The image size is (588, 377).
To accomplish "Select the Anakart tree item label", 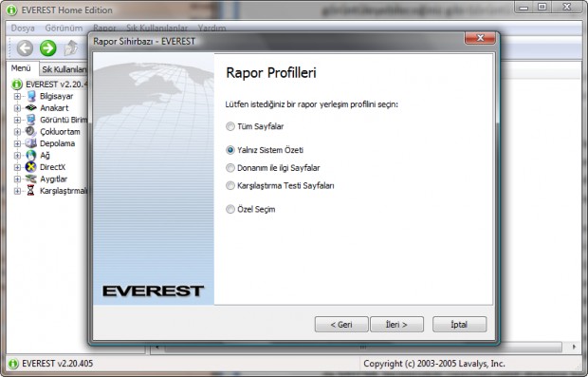I will 54,108.
